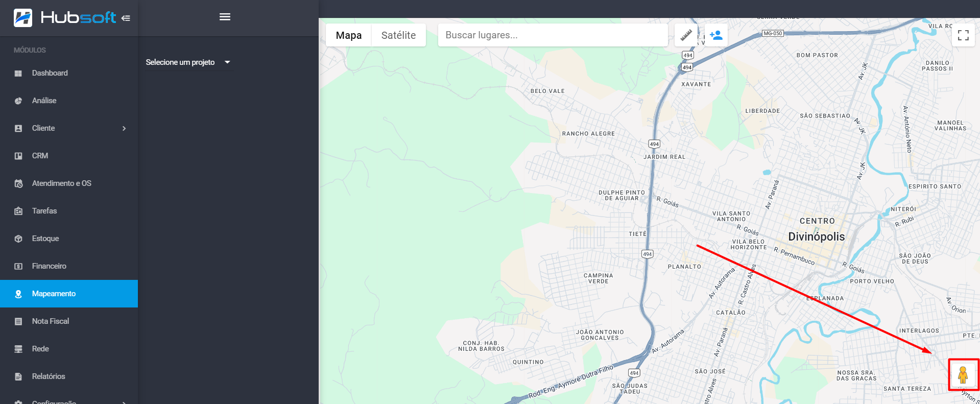Click the Nota Fiscal document icon
This screenshot has width=980, height=404.
[x=18, y=321]
